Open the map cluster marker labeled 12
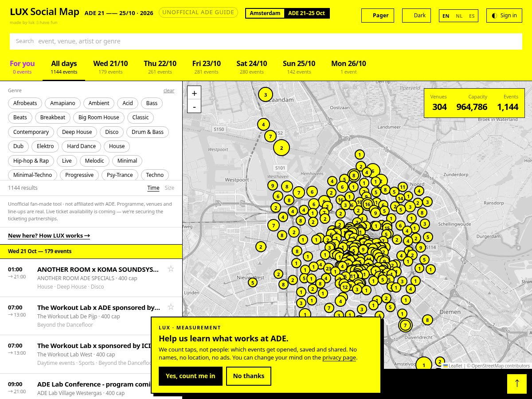The image size is (532, 399). [345, 287]
